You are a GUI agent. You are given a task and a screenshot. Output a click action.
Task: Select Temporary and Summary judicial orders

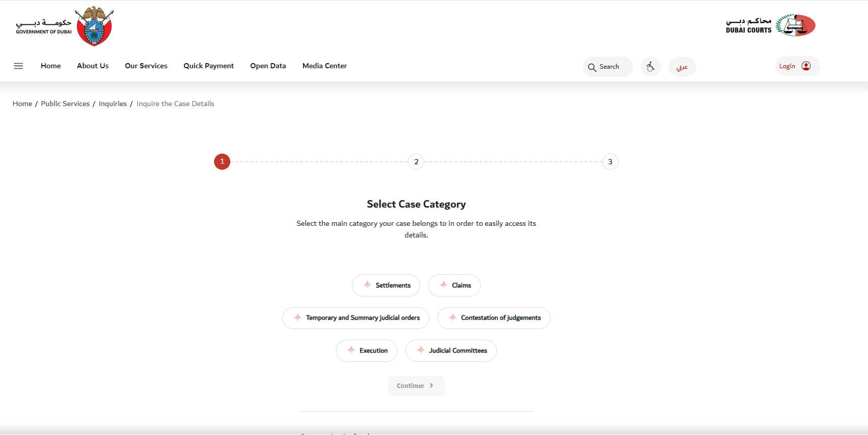(x=355, y=318)
